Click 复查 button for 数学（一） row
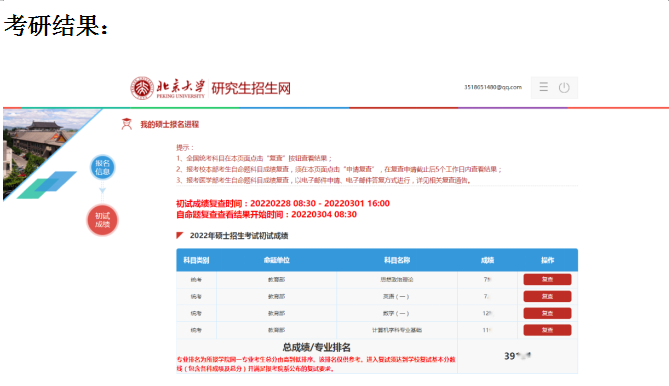669x386 pixels. click(547, 313)
